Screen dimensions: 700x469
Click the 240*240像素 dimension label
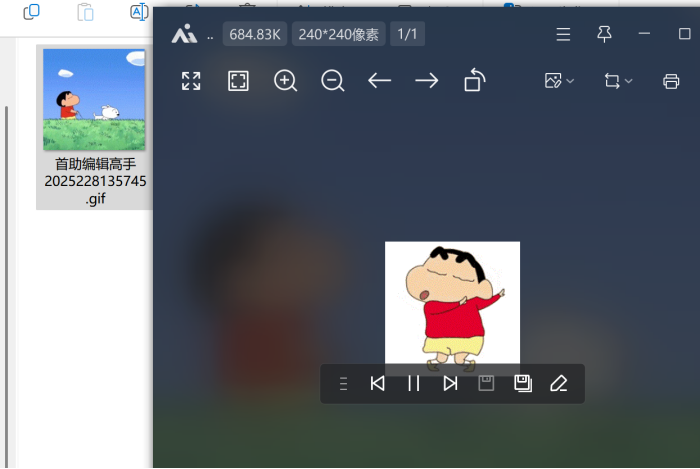(x=338, y=34)
